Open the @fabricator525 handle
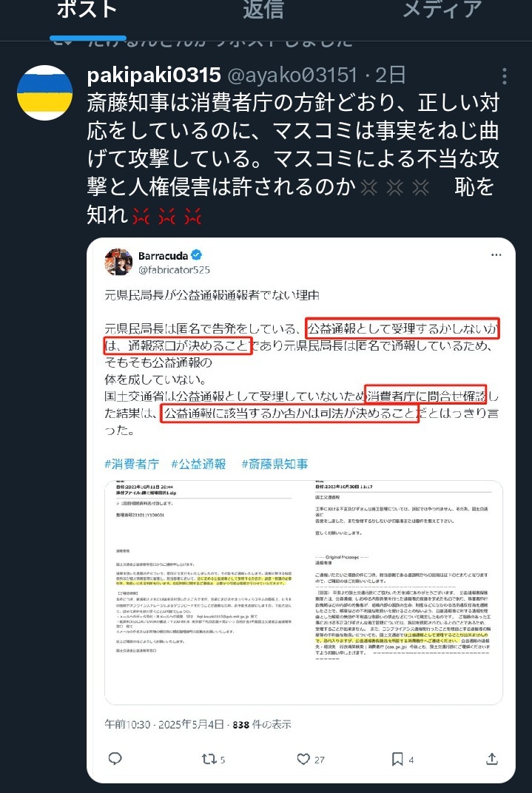 174,270
